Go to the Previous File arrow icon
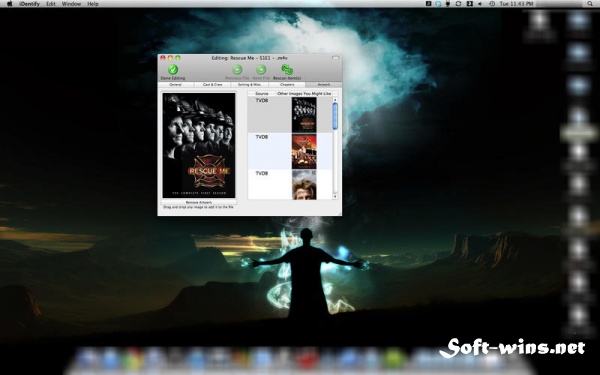600x375 pixels. point(237,70)
